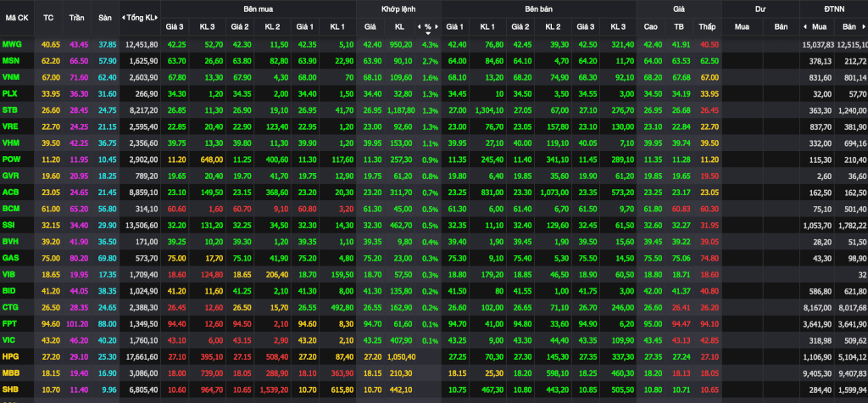Click MWG total volume 12,451,80
This screenshot has height=403, width=868.
click(x=142, y=44)
